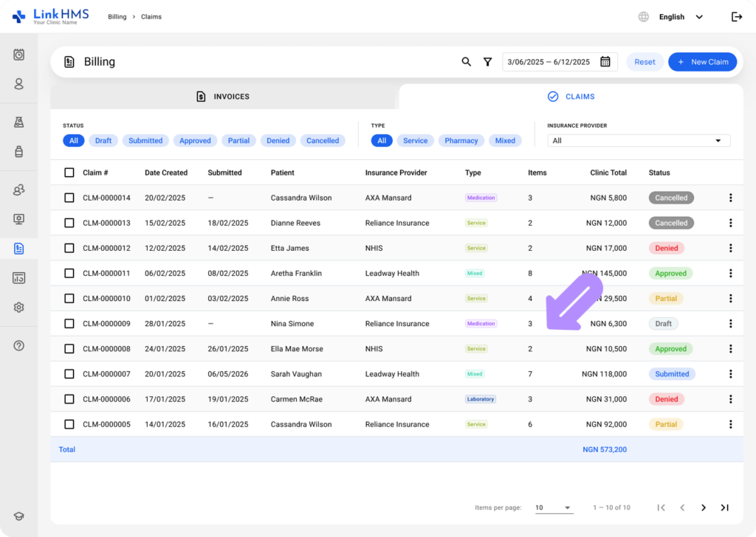Check the box for claim CLM-0000012
This screenshot has width=756, height=537.
click(69, 248)
